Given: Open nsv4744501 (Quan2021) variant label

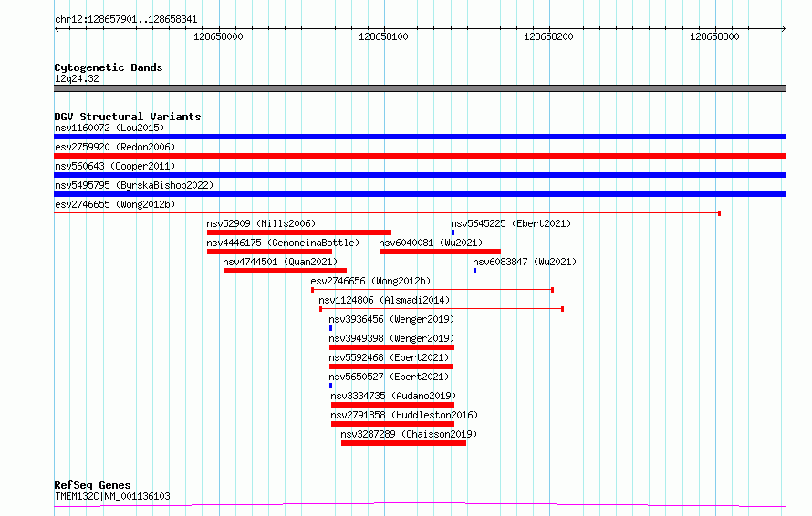Looking at the screenshot, I should coord(280,262).
